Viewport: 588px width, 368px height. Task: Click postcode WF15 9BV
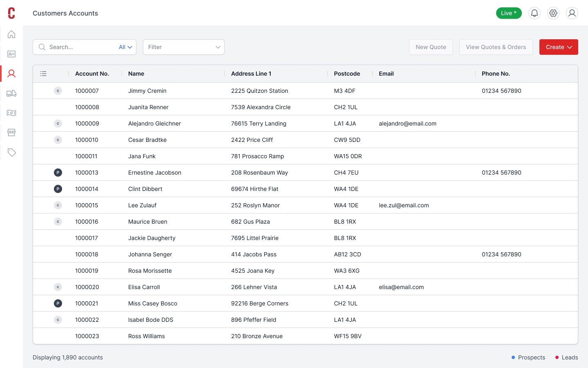coord(348,336)
